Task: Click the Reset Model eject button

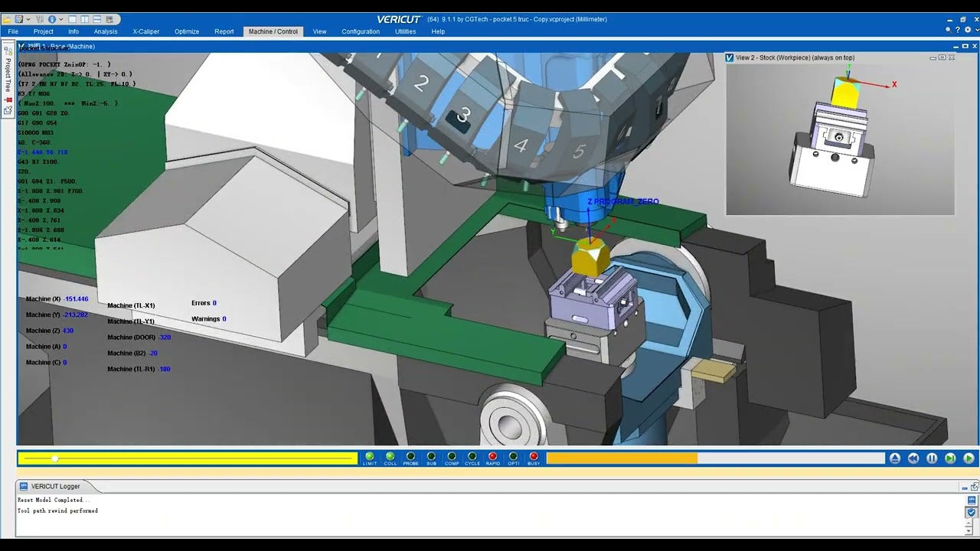Action: (895, 458)
